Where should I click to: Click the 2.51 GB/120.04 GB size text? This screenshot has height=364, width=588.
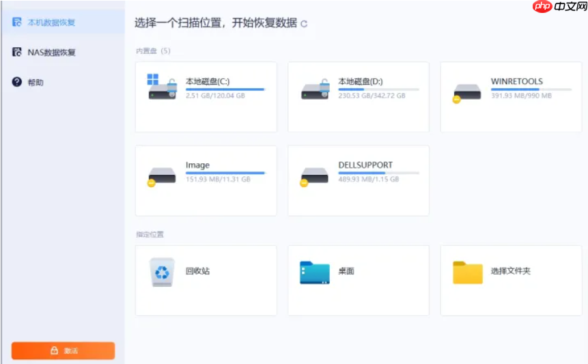click(215, 96)
